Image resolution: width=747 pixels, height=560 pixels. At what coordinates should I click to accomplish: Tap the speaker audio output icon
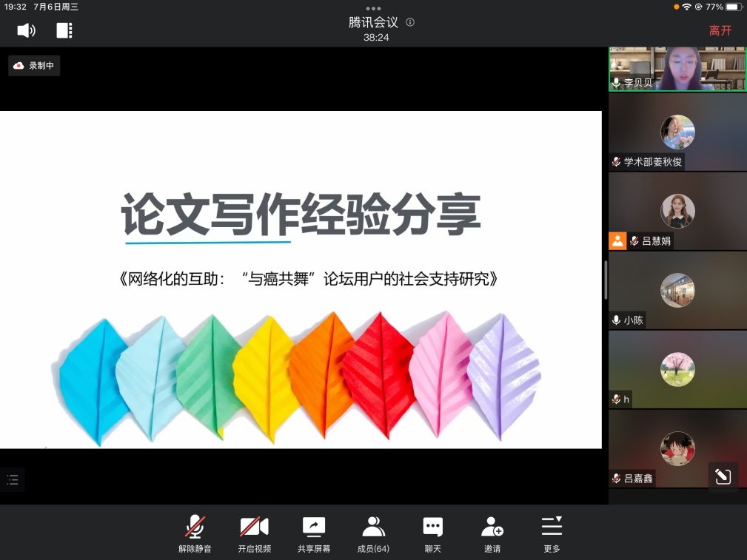[x=27, y=30]
